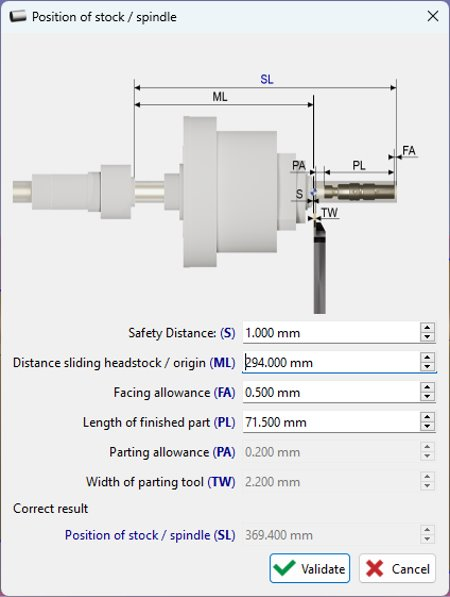Click the dialog title bar stock icon
The height and width of the screenshot is (597, 450).
18,16
